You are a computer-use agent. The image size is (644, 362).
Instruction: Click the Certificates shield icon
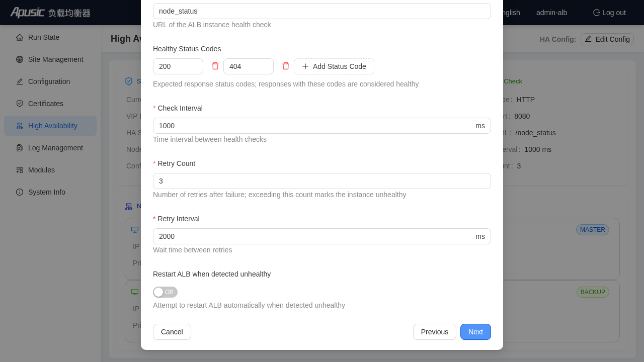[x=20, y=104]
